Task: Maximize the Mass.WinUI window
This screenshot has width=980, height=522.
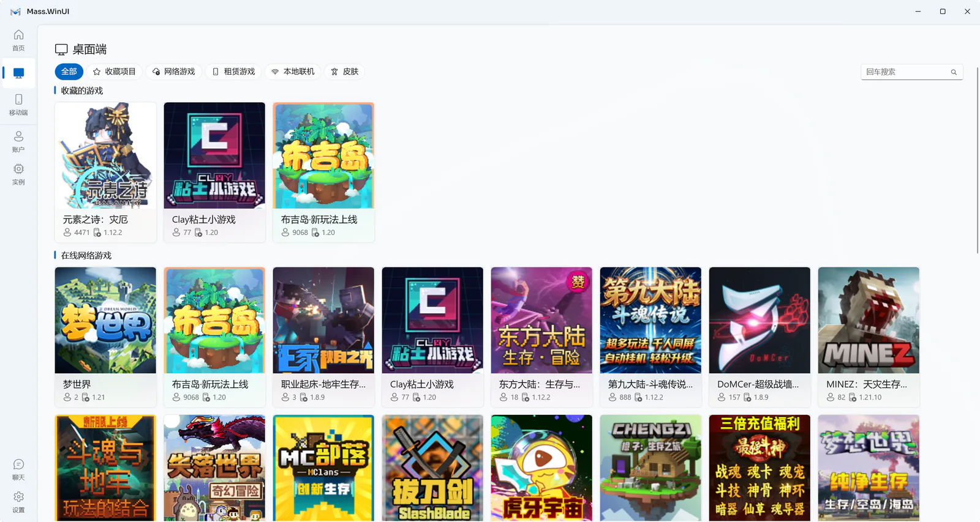Action: point(943,12)
